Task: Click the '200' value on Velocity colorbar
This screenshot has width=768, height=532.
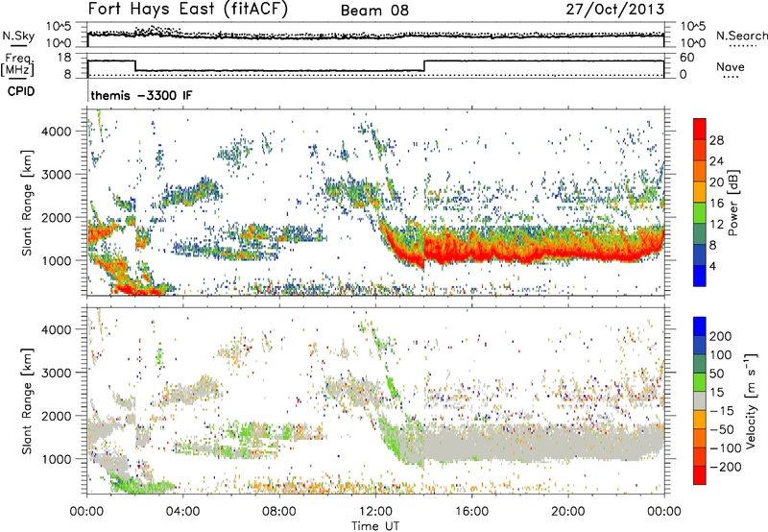Action: click(x=720, y=336)
